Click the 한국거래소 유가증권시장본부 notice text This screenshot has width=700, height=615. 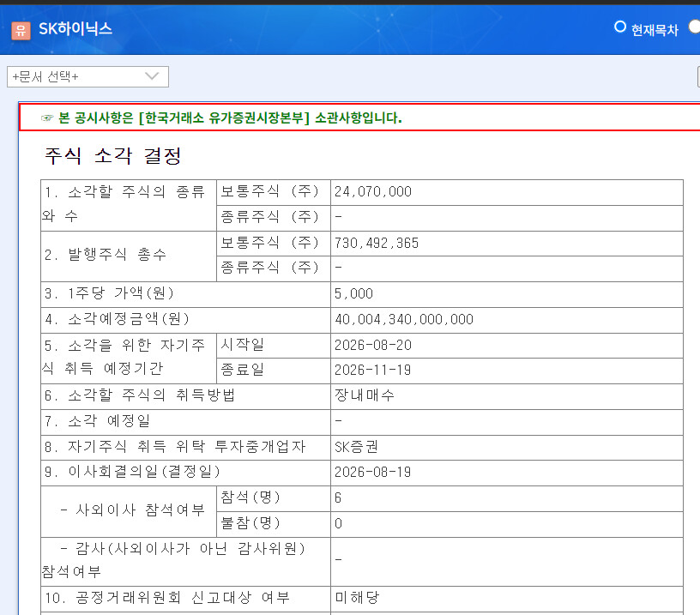[230, 118]
